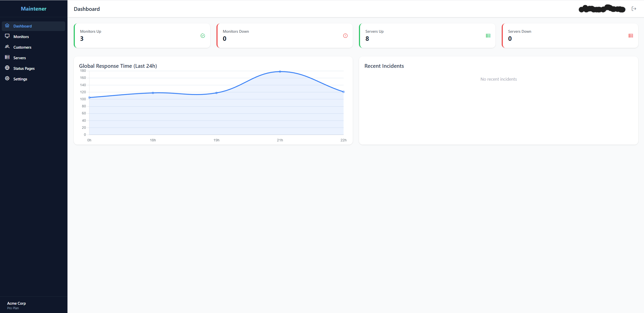The image size is (644, 313).
Task: Open the Monitors section from sidebar
Action: [21, 37]
